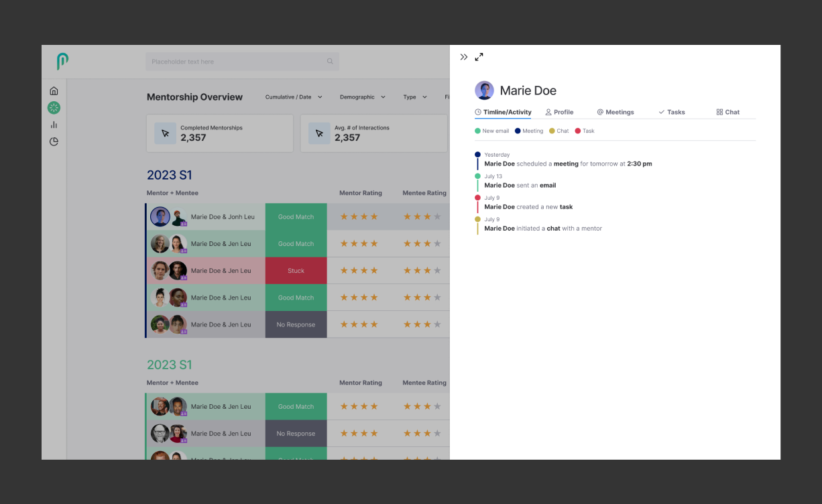This screenshot has width=822, height=504.
Task: Open the pie chart sidebar icon
Action: pyautogui.click(x=54, y=141)
